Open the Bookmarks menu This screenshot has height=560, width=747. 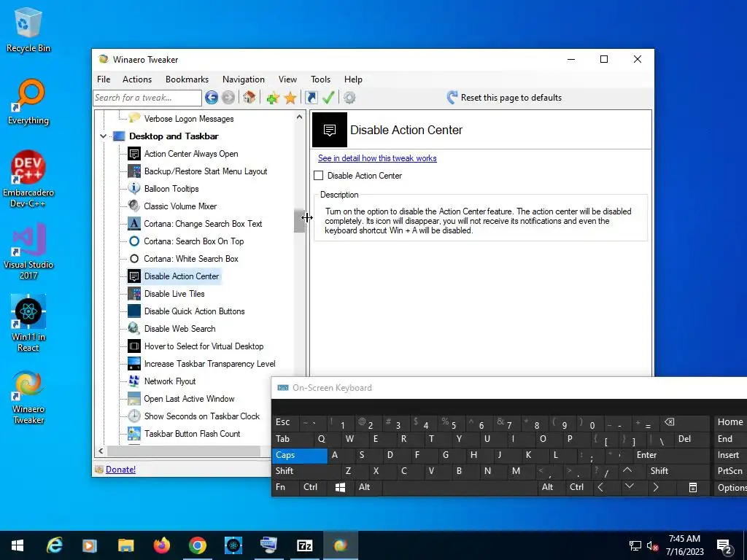coord(187,79)
